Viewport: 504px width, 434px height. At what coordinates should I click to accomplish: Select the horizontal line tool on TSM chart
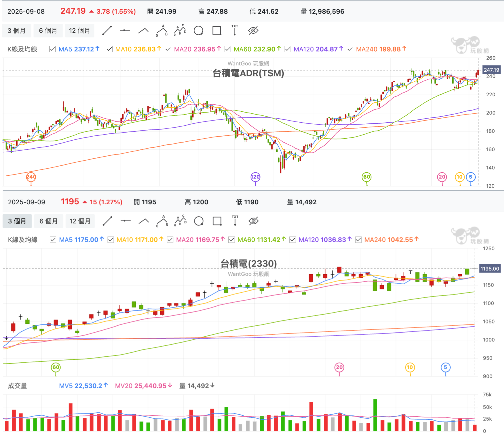(x=125, y=30)
